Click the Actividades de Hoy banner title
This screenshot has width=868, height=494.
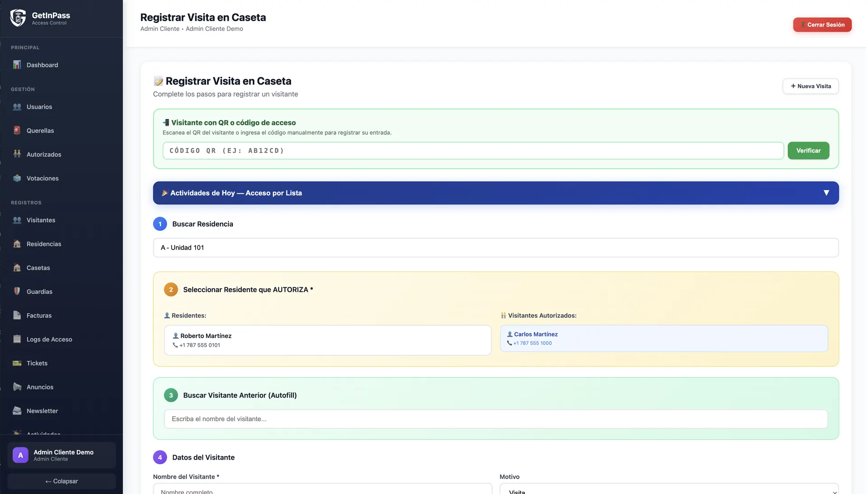click(236, 193)
